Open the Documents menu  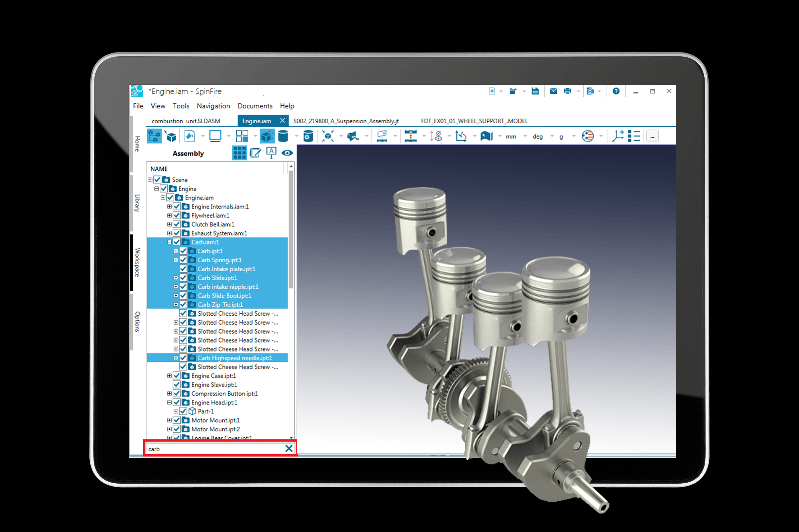tap(255, 106)
